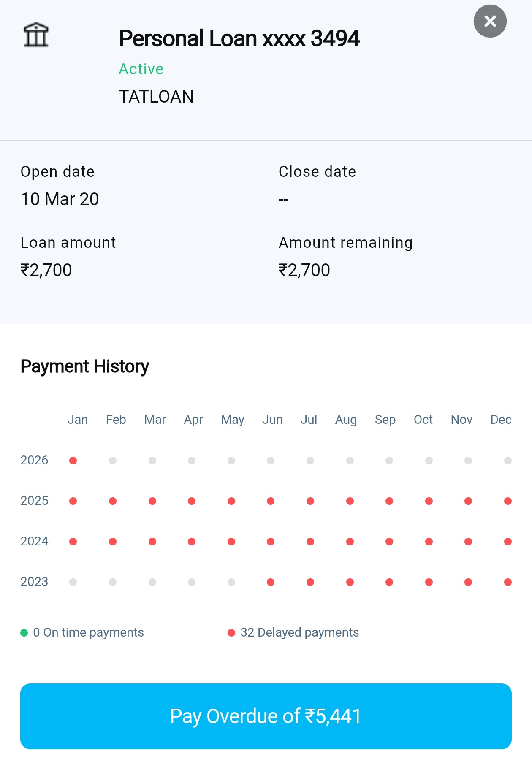The height and width of the screenshot is (759, 532).
Task: Click the 0 On time payments label
Action: [88, 632]
